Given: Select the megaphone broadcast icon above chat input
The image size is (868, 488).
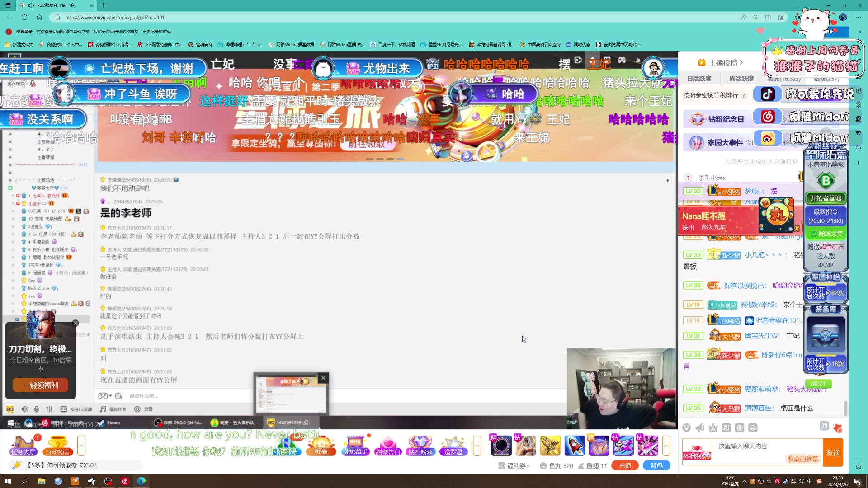Looking at the screenshot, I should [699, 428].
